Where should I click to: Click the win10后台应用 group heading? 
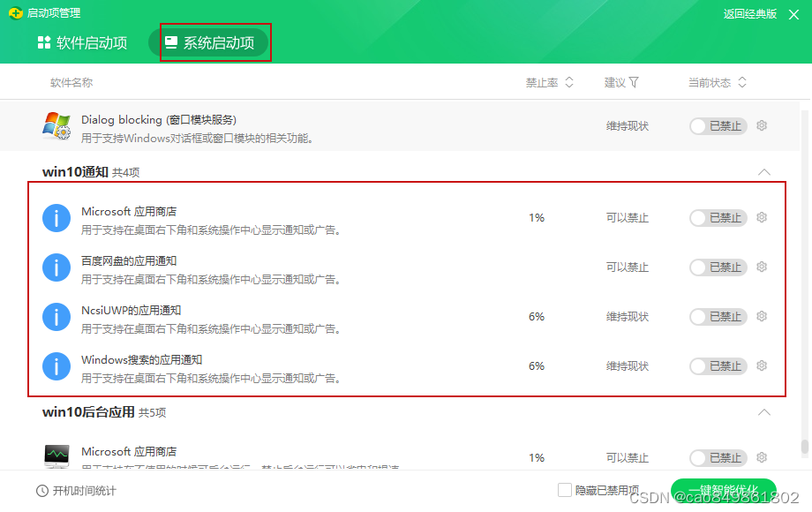[88, 412]
